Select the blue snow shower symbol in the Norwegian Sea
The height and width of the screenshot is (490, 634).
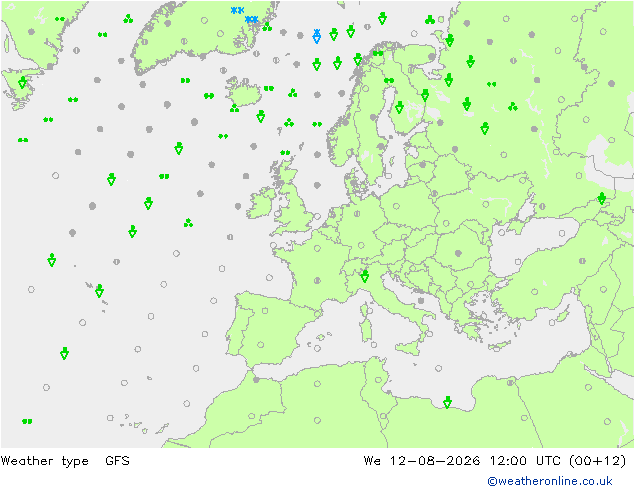(317, 36)
